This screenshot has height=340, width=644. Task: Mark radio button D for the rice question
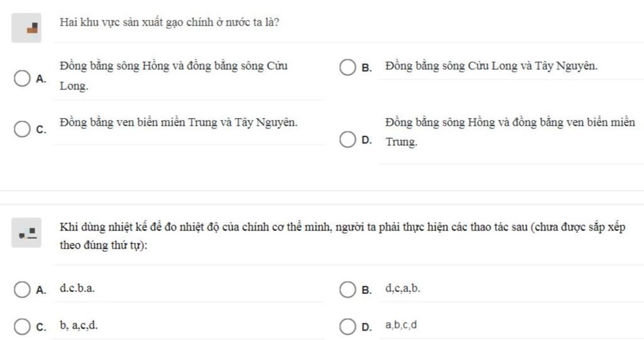click(x=348, y=139)
